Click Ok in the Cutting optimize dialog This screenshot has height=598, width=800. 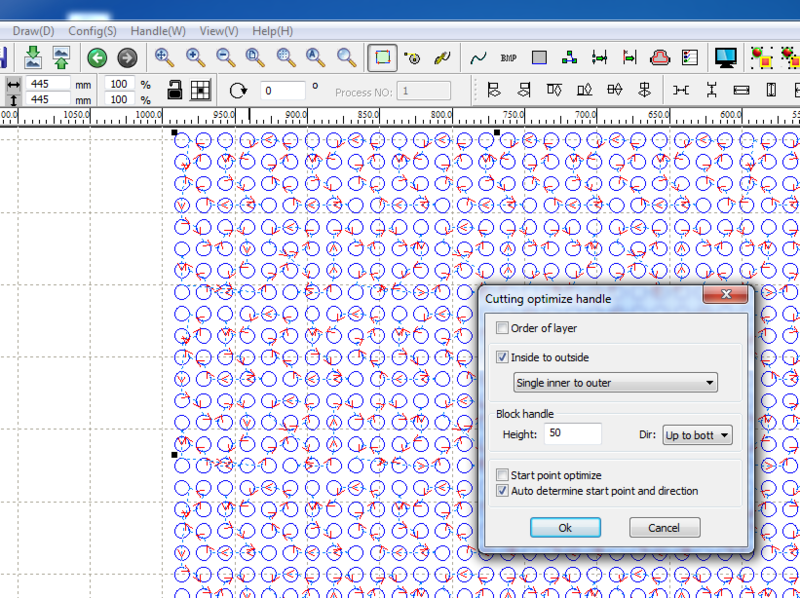(565, 527)
